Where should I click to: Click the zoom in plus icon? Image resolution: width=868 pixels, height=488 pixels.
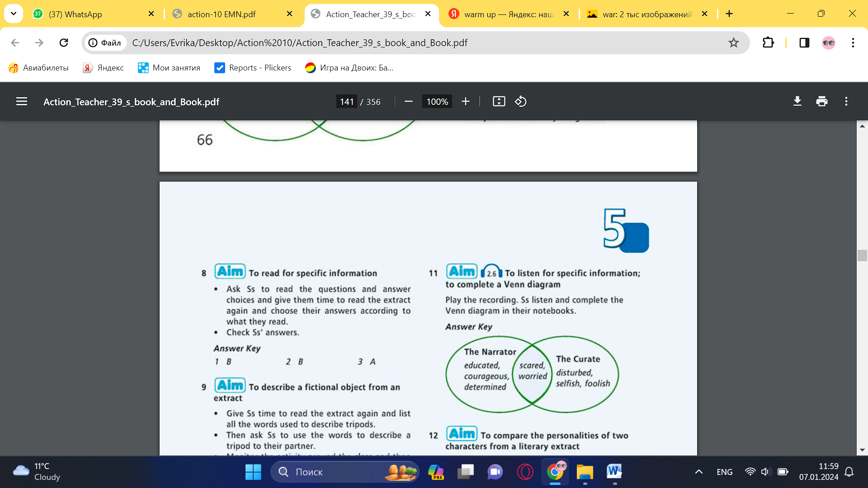pyautogui.click(x=466, y=102)
